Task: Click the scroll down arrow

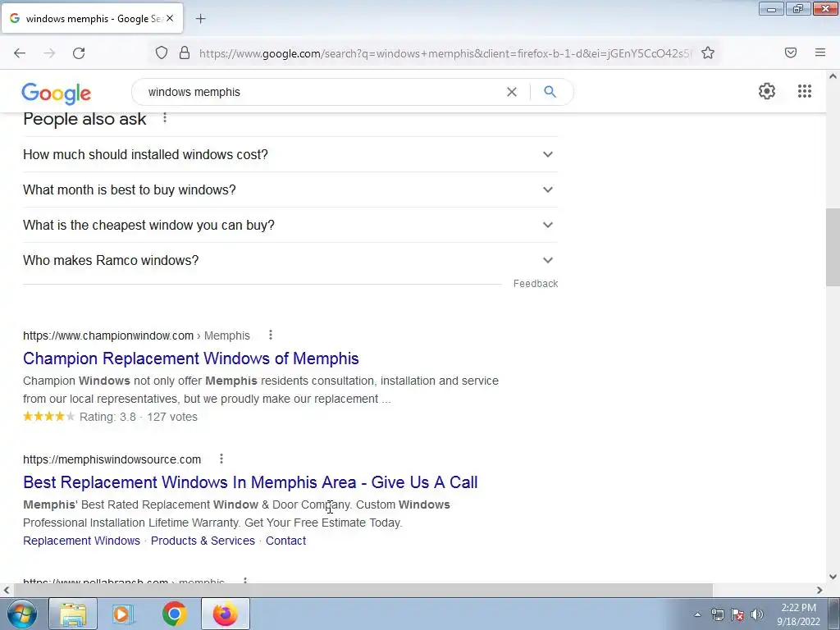Action: point(833,577)
